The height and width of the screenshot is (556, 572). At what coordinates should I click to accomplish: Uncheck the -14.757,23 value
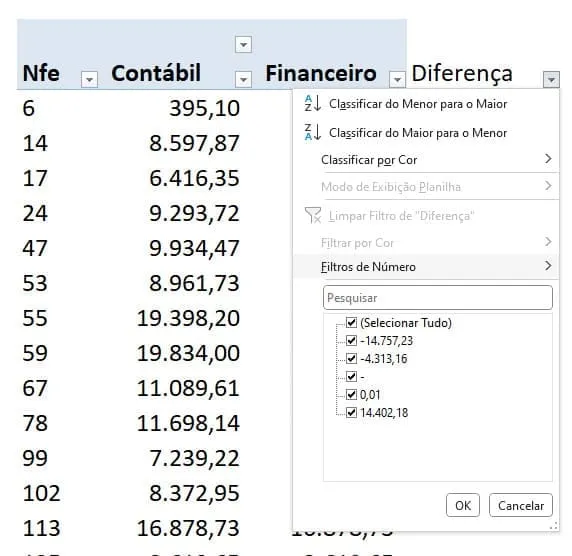[351, 340]
